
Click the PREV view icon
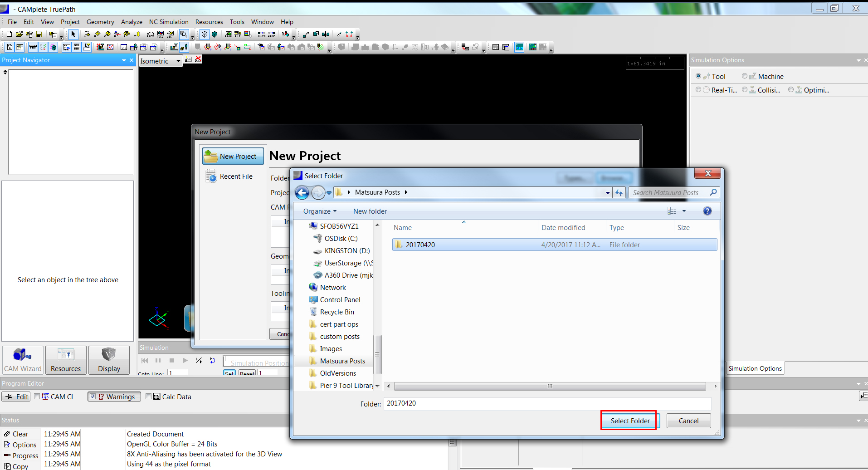(151, 34)
